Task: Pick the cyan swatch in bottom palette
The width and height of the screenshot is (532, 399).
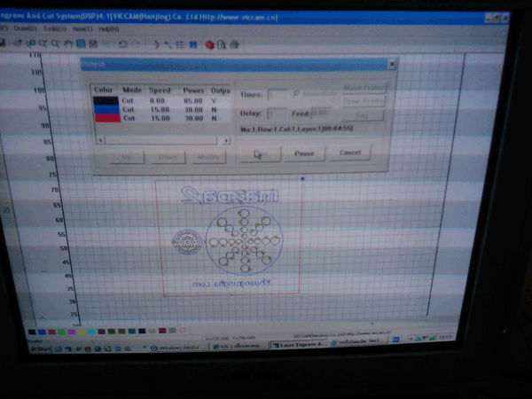Action: 91,332
